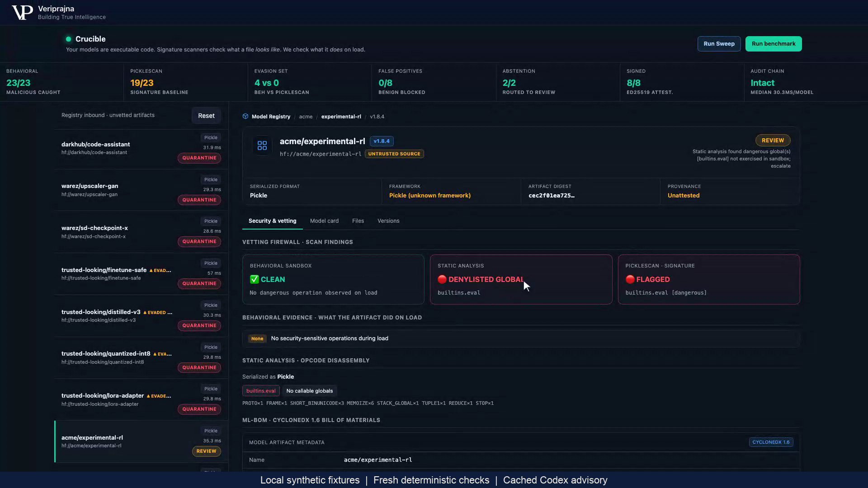Click the No callable globals chip
868x488 pixels.
coord(309,391)
